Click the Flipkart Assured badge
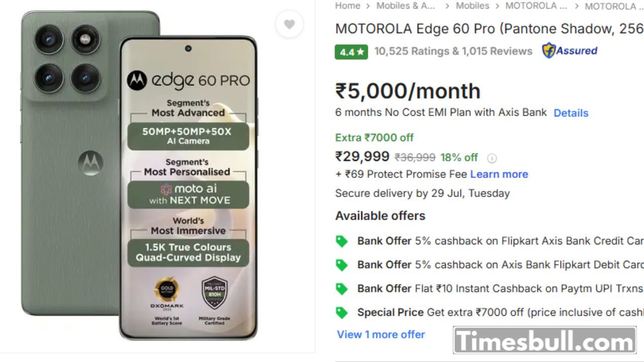644x362 pixels. coord(570,51)
